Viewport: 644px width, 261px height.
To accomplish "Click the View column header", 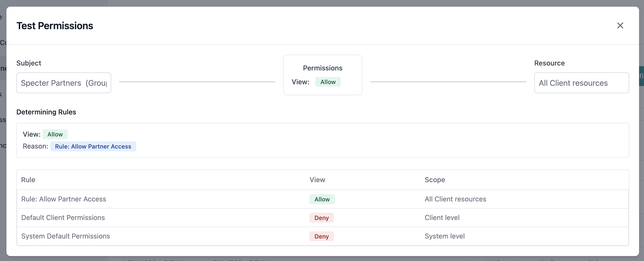I will 317,180.
